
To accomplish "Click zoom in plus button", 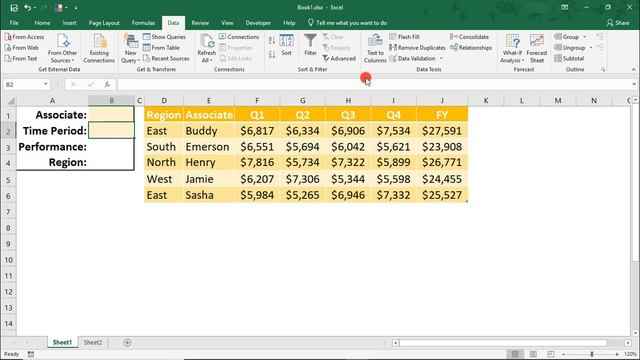I will tap(617, 354).
